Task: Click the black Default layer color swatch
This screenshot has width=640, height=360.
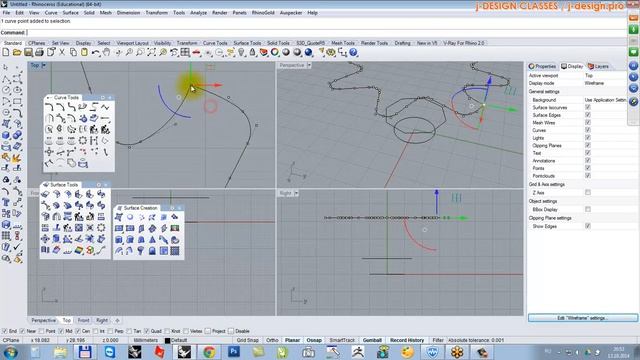Action: pyautogui.click(x=167, y=340)
